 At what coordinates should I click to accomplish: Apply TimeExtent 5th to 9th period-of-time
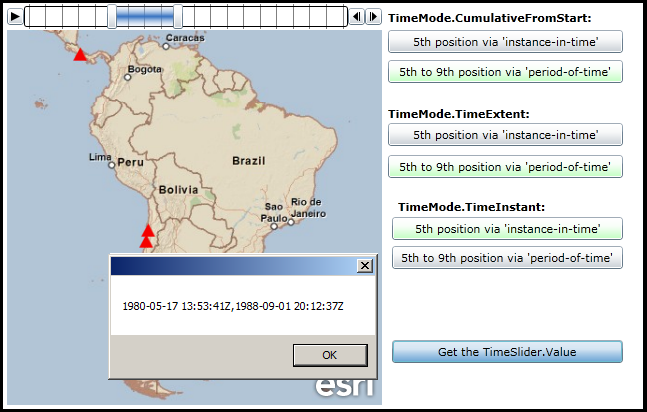pos(505,166)
